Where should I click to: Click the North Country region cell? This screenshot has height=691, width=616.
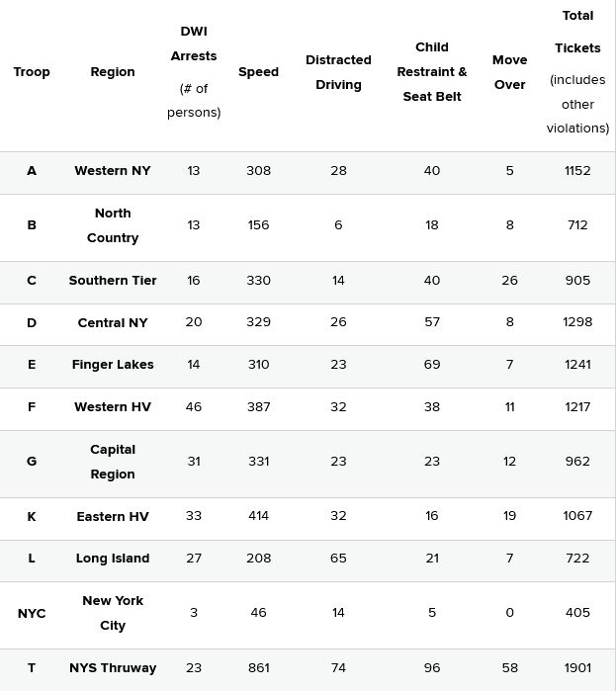[113, 225]
